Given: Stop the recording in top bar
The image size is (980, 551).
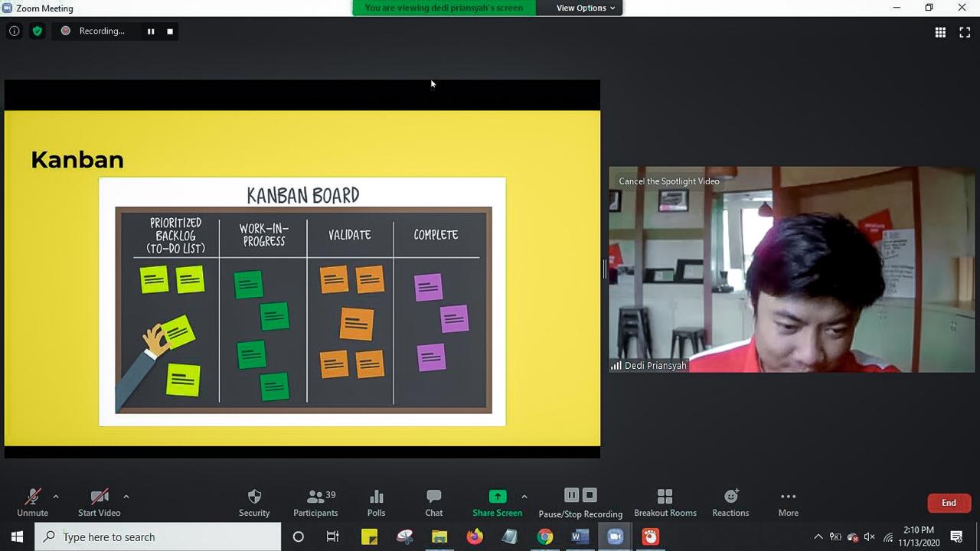Looking at the screenshot, I should pyautogui.click(x=170, y=31).
